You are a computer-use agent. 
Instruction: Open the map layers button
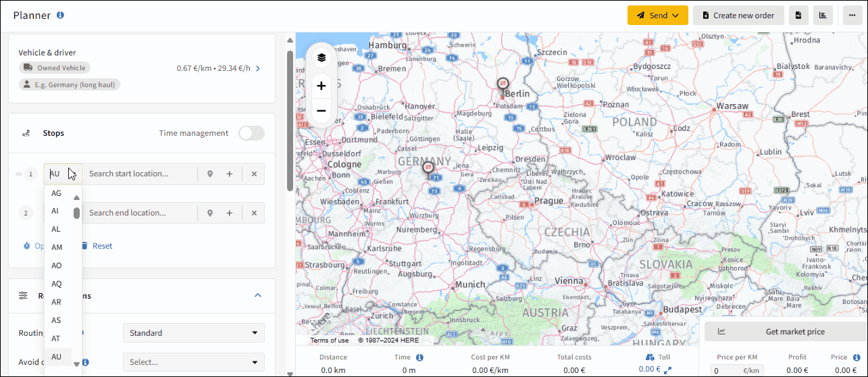[x=322, y=58]
